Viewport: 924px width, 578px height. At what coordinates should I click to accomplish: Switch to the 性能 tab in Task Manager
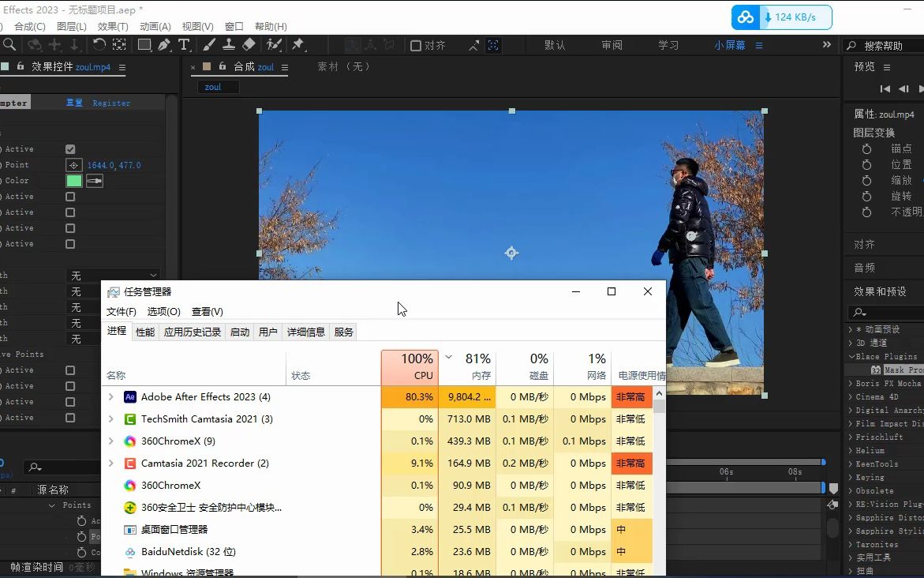(x=144, y=332)
